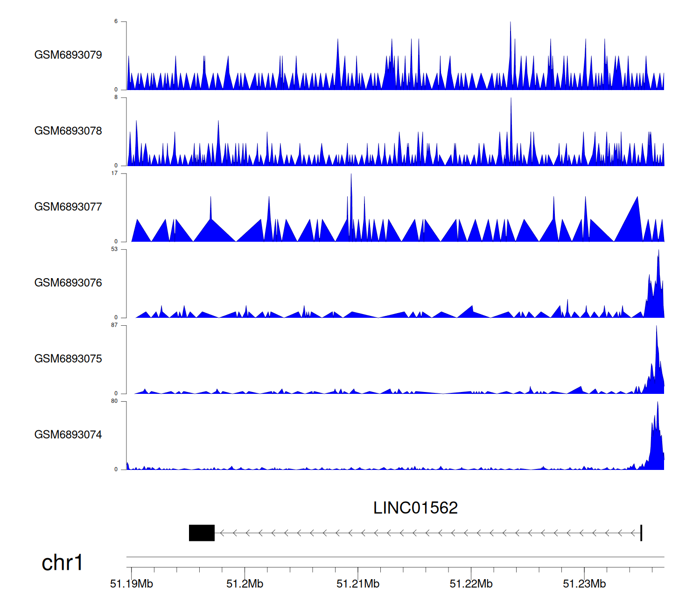The width and height of the screenshot is (700, 616).
Task: Click the large black exon box of LINC01562
Action: point(202,533)
